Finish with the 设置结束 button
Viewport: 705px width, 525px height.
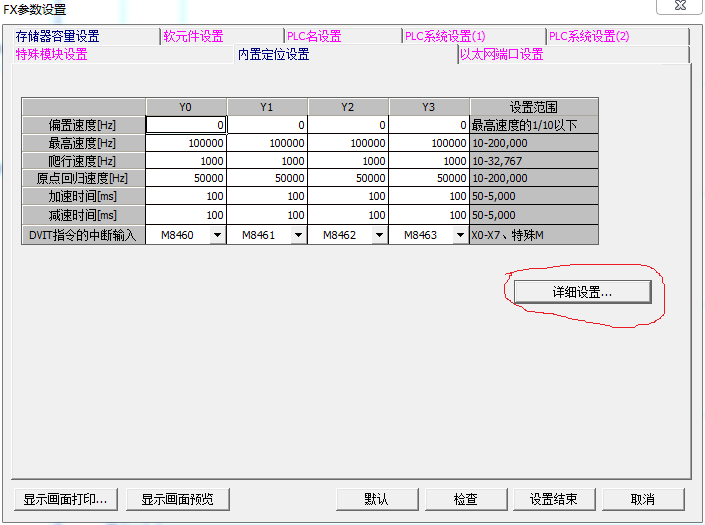[554, 499]
